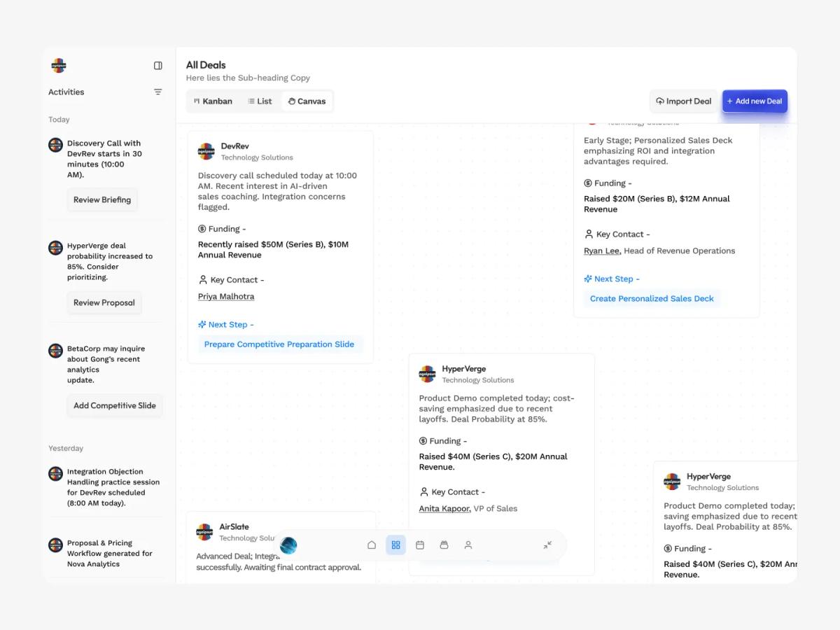Click the Key Contact person icon on DevRev card

[x=203, y=280]
